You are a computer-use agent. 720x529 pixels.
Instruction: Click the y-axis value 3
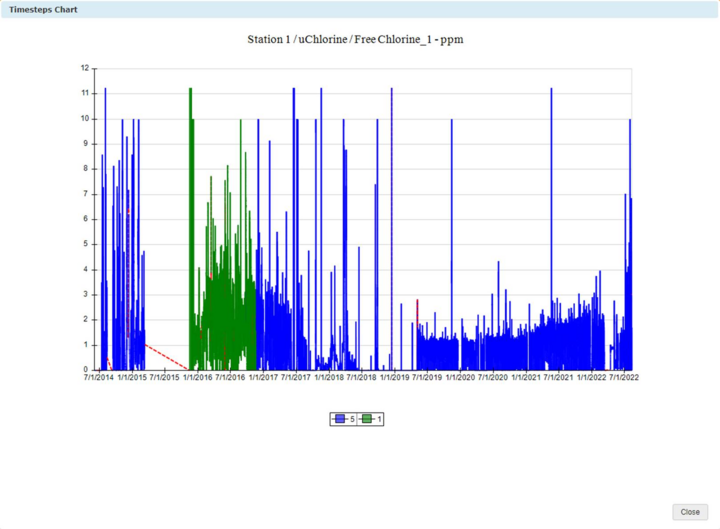tap(86, 294)
